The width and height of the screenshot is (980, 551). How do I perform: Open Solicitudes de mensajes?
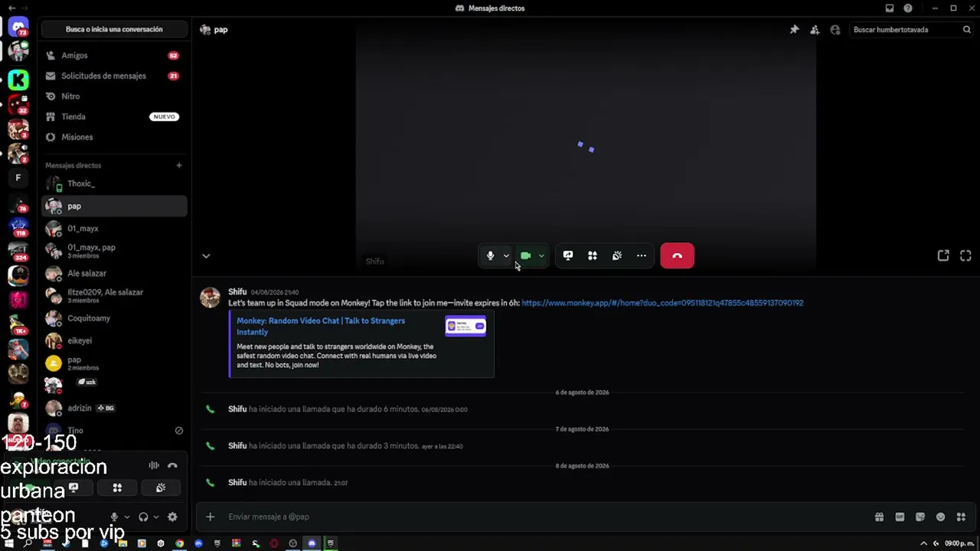(x=114, y=76)
